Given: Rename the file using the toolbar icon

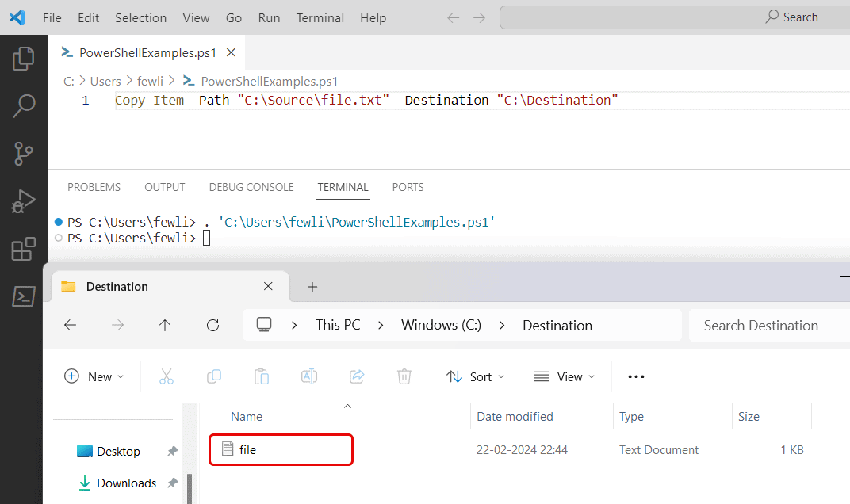Looking at the screenshot, I should click(x=308, y=376).
